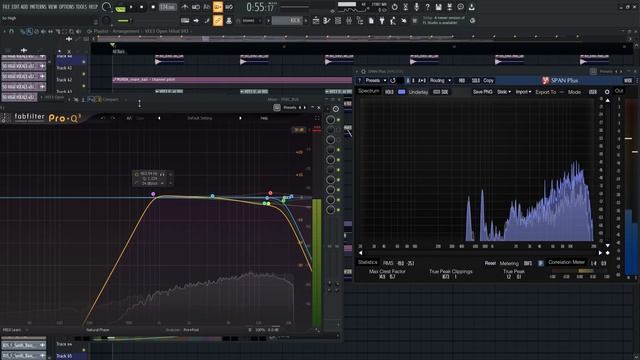Click the transport Play button
The width and height of the screenshot is (640, 360).
(131, 7)
